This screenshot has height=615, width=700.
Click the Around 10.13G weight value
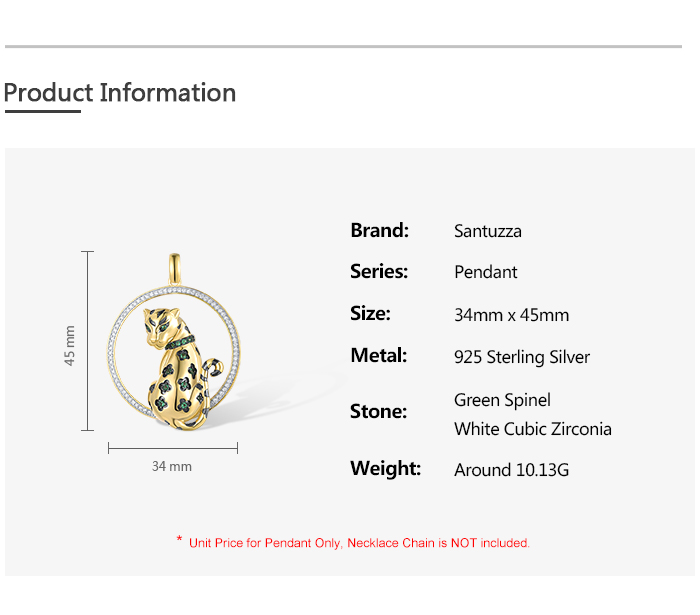[511, 470]
